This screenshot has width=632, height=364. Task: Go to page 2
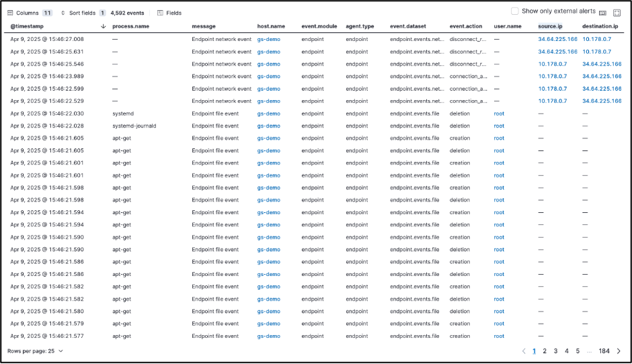click(x=545, y=351)
